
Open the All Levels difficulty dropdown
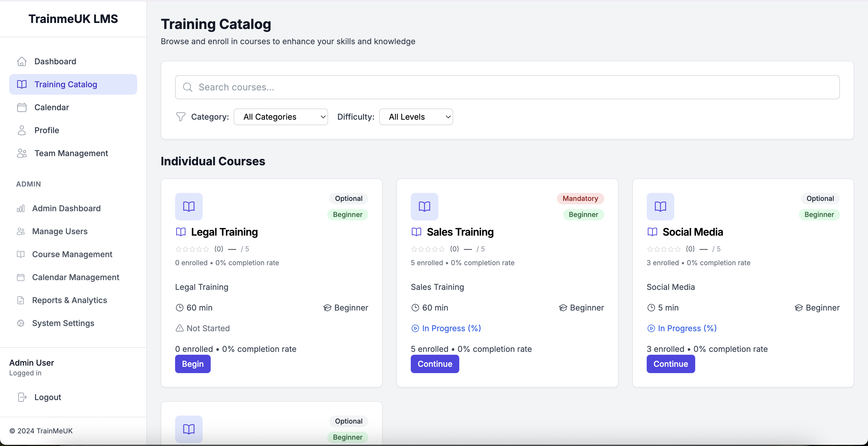[x=416, y=117]
